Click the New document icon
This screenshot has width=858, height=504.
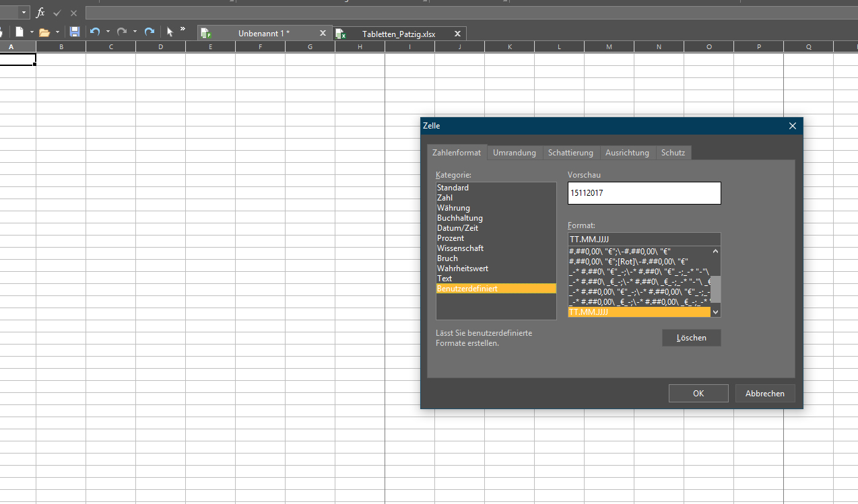click(20, 32)
